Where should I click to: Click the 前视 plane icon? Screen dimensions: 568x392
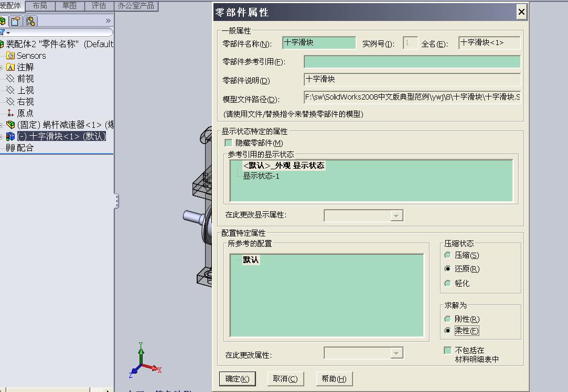[10, 79]
